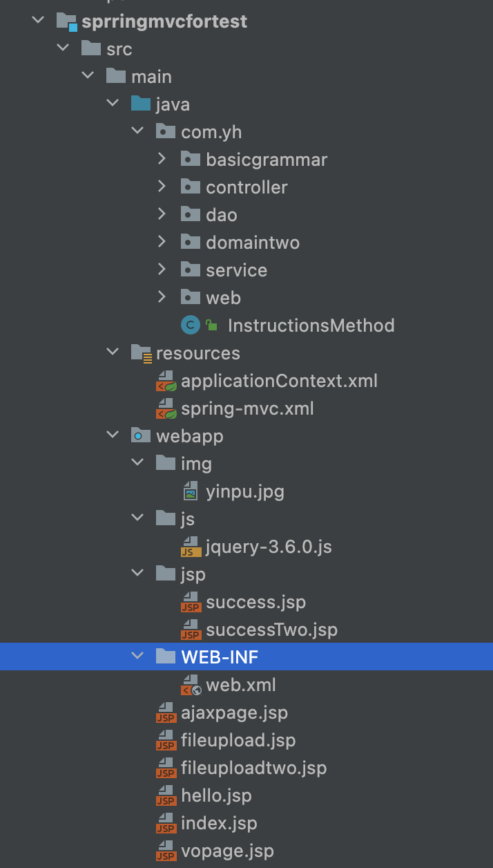Collapse the WEB-INF folder
493x868 pixels.
click(x=137, y=657)
